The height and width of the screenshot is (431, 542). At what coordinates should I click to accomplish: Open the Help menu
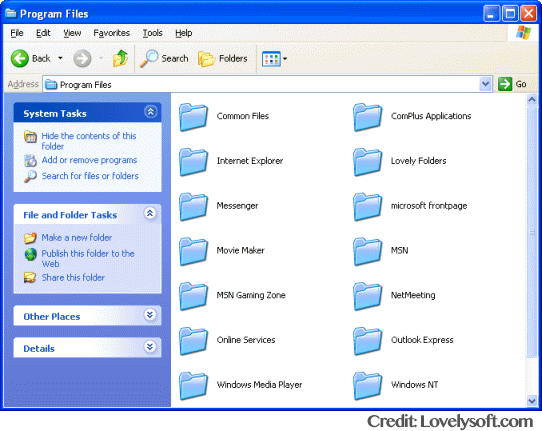tap(184, 33)
